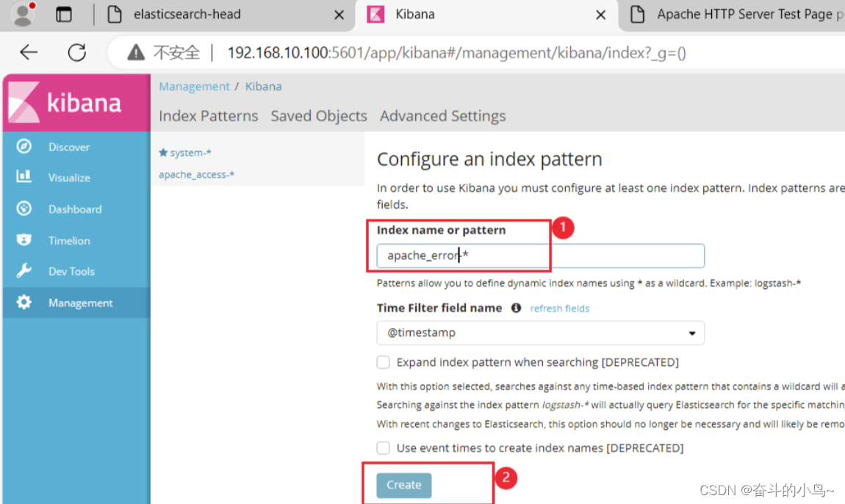Image resolution: width=845 pixels, height=504 pixels.
Task: Select the system-* index pattern
Action: tap(190, 153)
